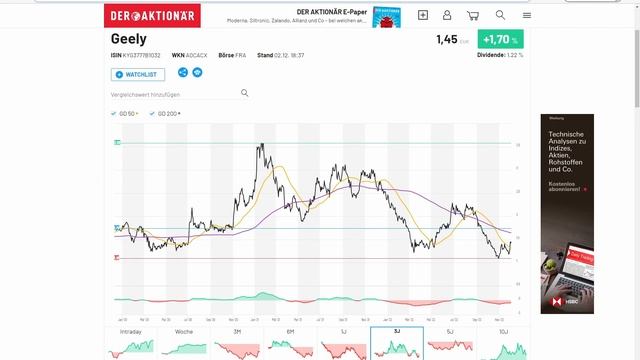Select the 3M timeframe tab
Viewport: 640px width, 360px height.
tap(237, 343)
